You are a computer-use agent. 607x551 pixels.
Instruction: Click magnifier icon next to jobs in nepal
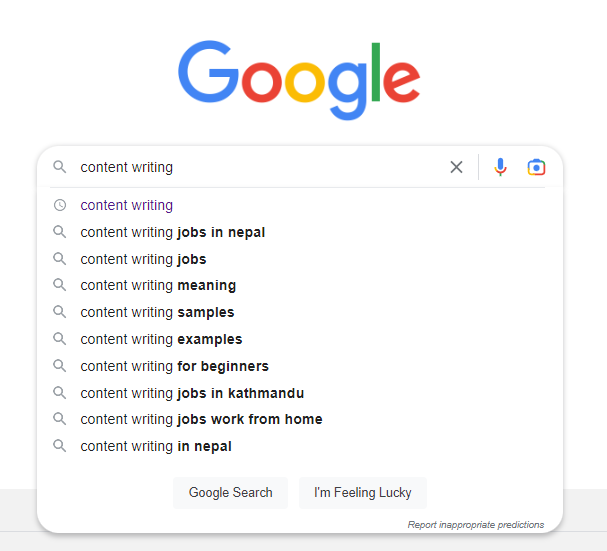(60, 232)
